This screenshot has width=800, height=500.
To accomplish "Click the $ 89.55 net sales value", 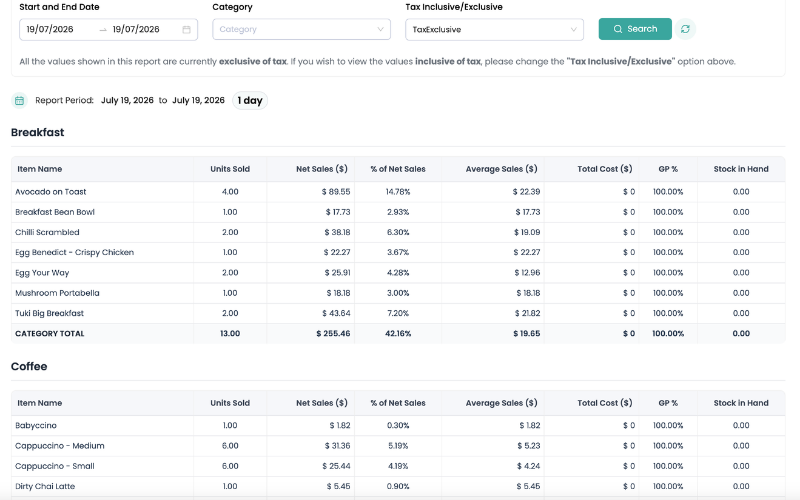I will 336,192.
